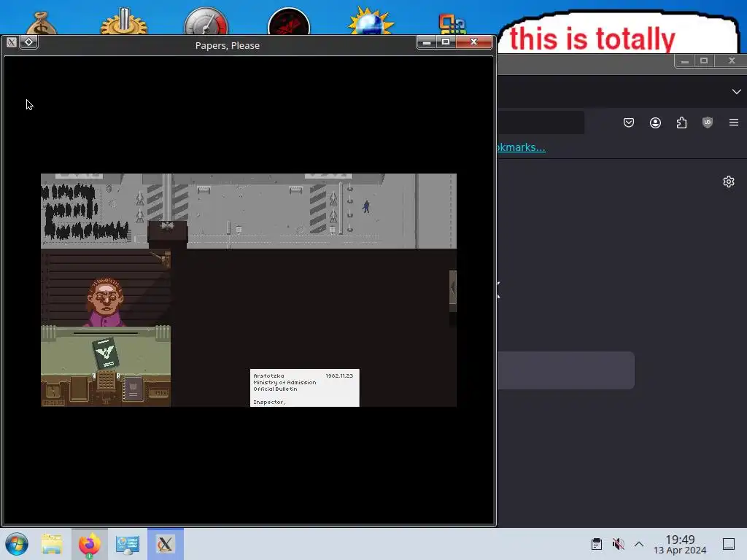This screenshot has width=747, height=560.
Task: Open the new tab settings gear in Firefox
Action: (729, 182)
